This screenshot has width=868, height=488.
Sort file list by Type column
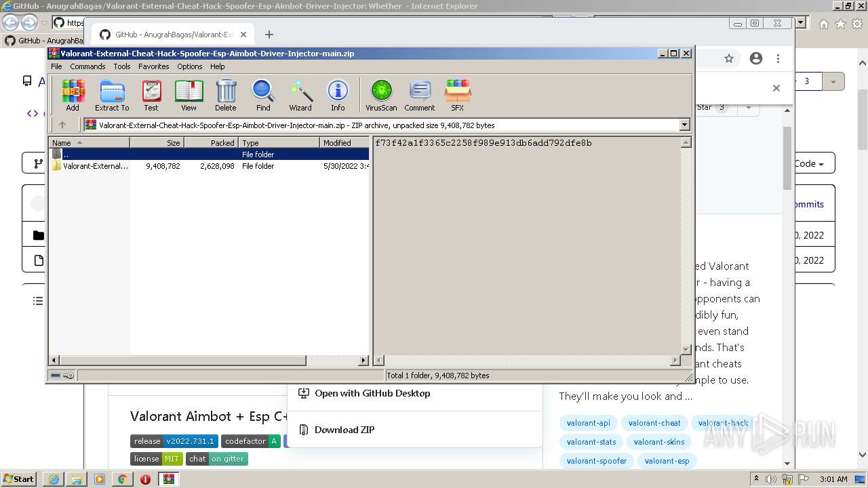pos(279,142)
